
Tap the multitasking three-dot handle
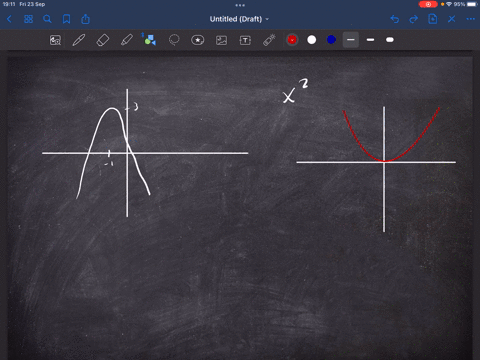(x=240, y=5)
